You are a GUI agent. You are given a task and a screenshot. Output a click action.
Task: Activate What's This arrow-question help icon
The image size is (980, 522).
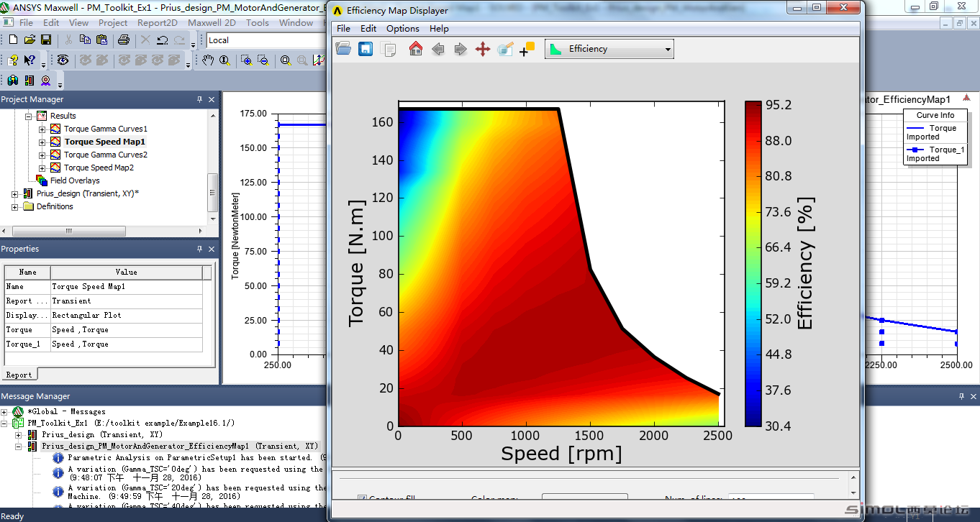(x=30, y=60)
